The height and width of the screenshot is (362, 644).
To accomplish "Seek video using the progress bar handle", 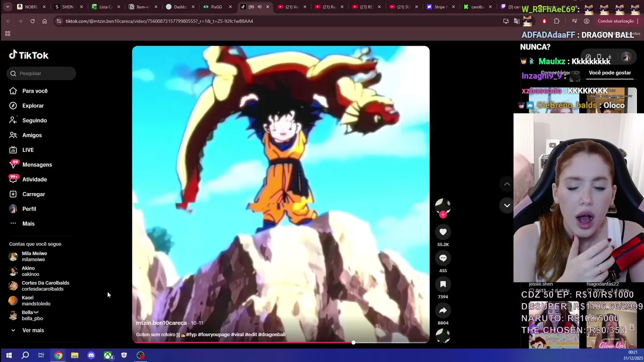I will click(x=353, y=342).
